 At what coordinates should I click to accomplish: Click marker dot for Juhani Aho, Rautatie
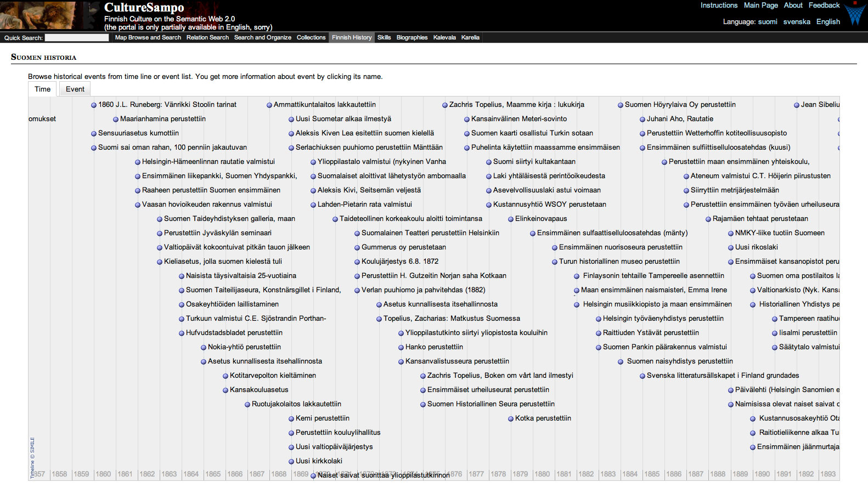pyautogui.click(x=642, y=120)
